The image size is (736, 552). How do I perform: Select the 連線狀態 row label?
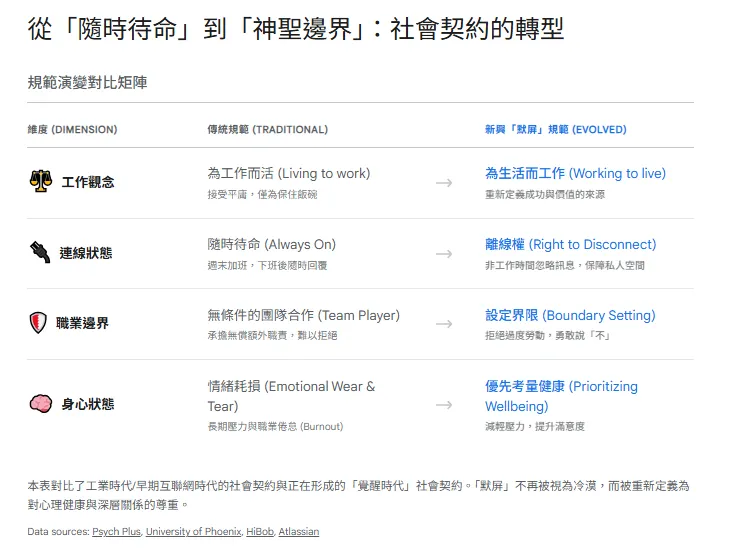point(86,253)
